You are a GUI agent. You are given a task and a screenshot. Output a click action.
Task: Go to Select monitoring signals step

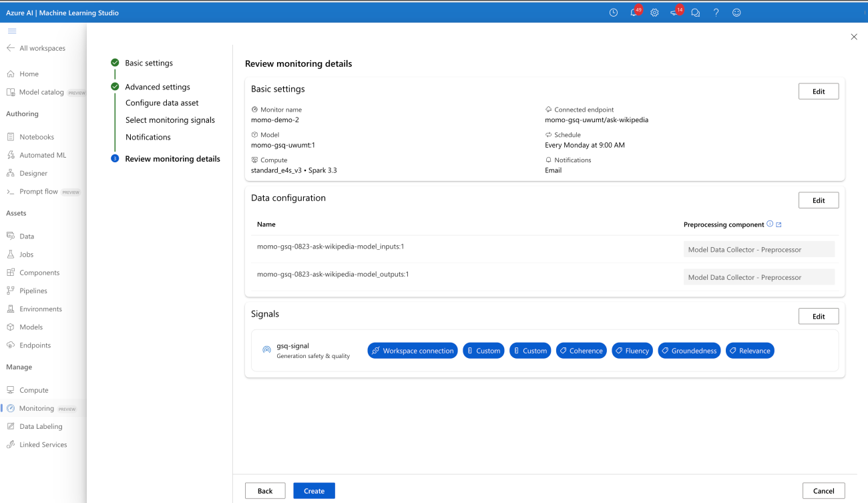[170, 120]
